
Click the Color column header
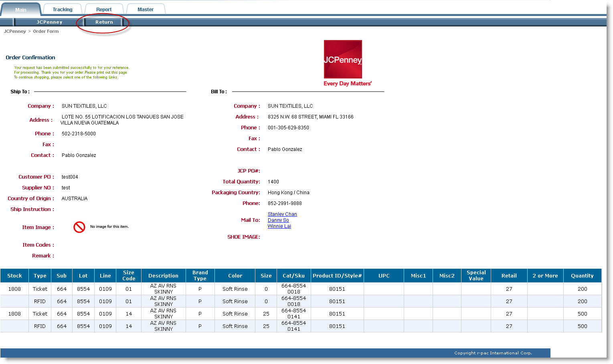coord(235,276)
